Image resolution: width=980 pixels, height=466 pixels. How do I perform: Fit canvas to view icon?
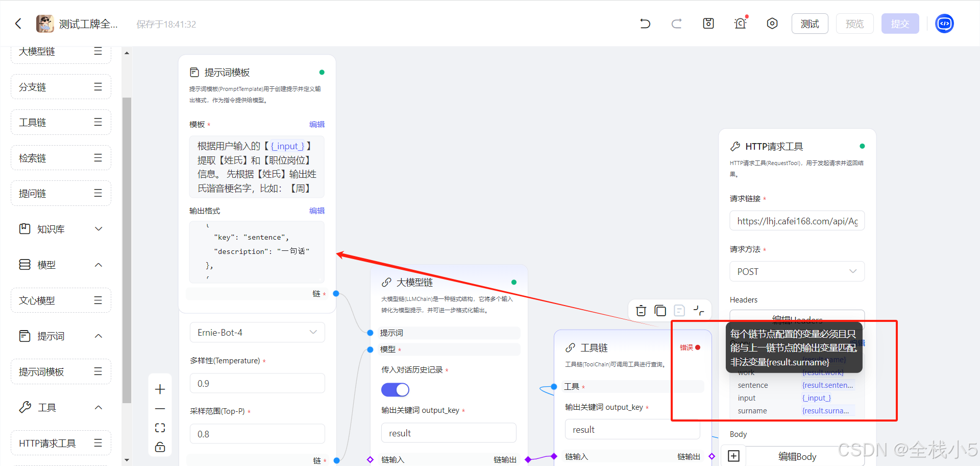point(160,428)
